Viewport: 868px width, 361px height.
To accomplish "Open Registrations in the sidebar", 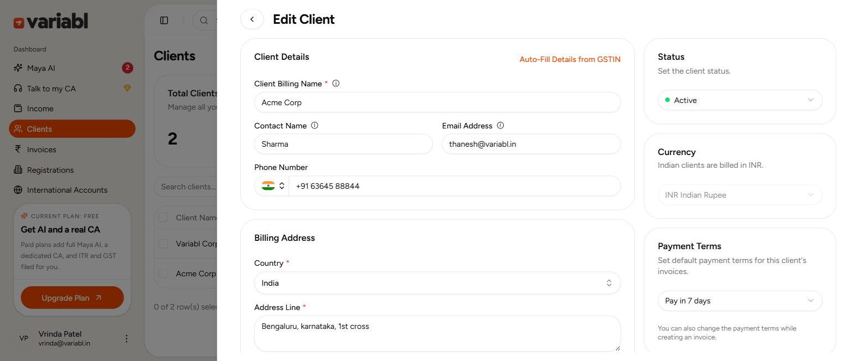I will [x=72, y=170].
